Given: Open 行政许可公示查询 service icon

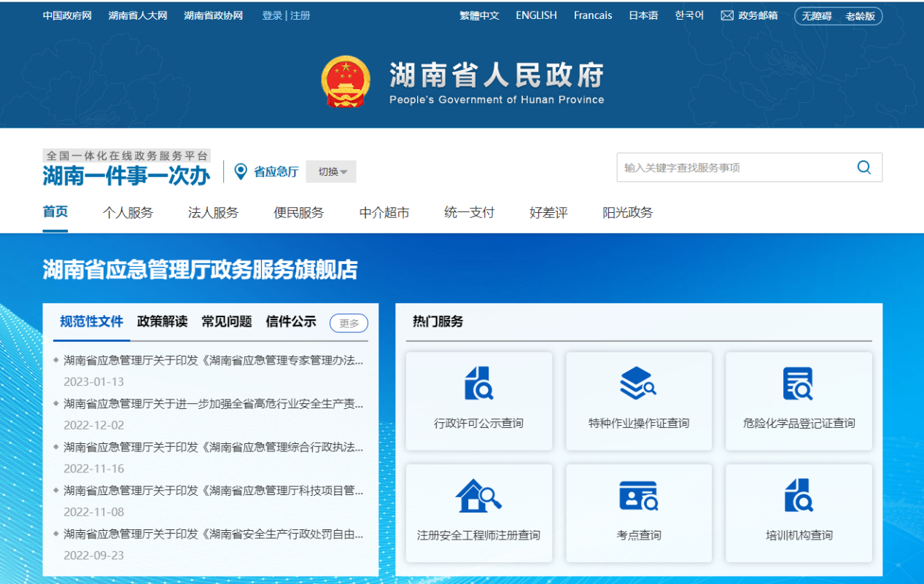Looking at the screenshot, I should pyautogui.click(x=478, y=384).
